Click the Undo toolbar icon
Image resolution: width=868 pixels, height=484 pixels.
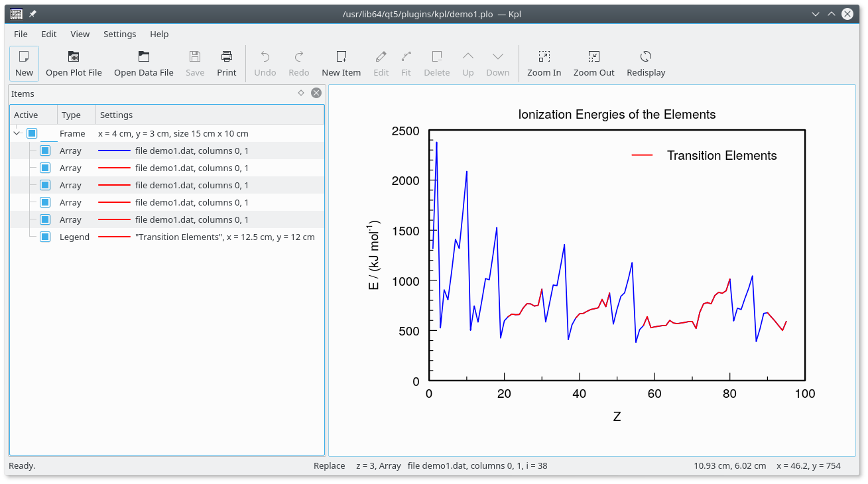(x=265, y=64)
